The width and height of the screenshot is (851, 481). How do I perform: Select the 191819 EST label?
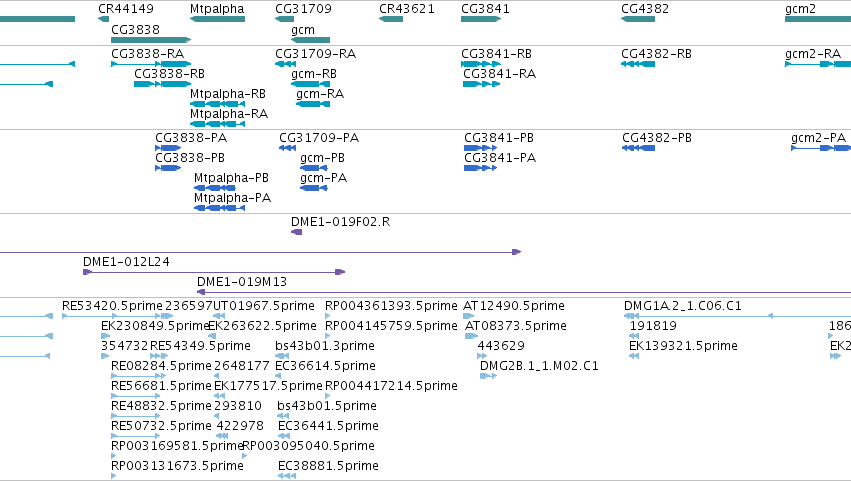[x=653, y=326]
